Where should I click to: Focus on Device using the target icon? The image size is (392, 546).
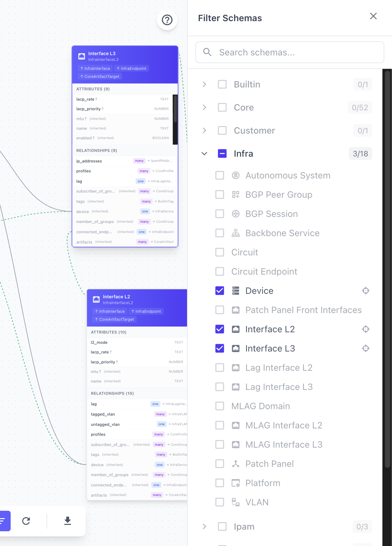pyautogui.click(x=365, y=291)
